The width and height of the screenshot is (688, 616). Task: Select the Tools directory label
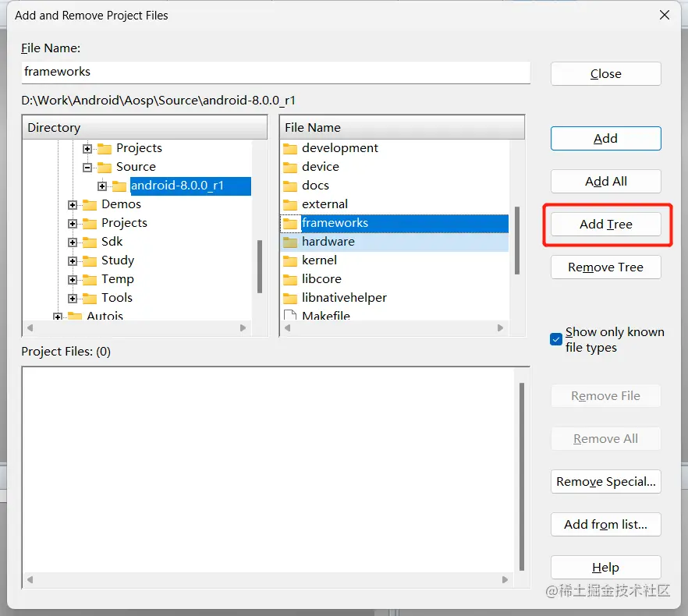pyautogui.click(x=117, y=298)
